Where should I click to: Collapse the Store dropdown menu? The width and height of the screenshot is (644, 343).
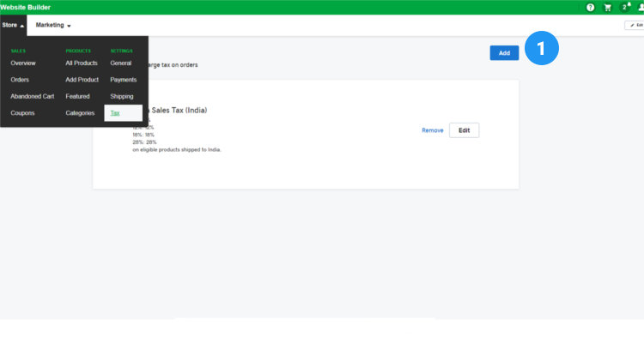pyautogui.click(x=13, y=25)
